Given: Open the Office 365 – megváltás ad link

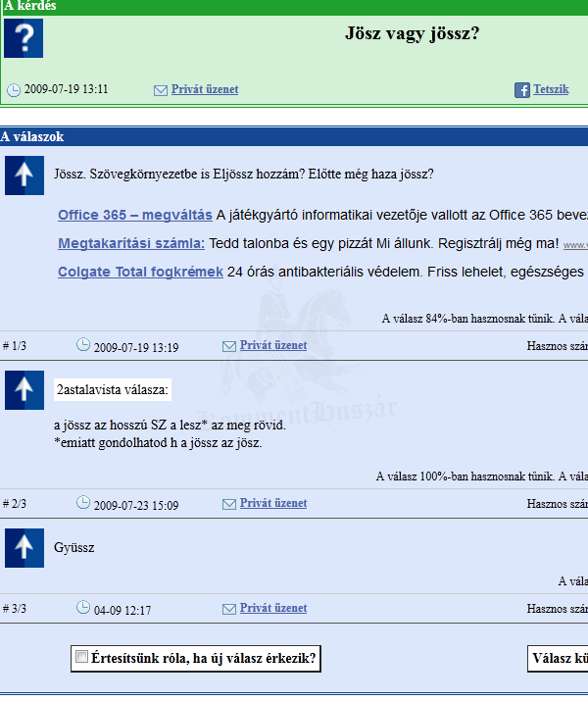Looking at the screenshot, I should click(135, 215).
